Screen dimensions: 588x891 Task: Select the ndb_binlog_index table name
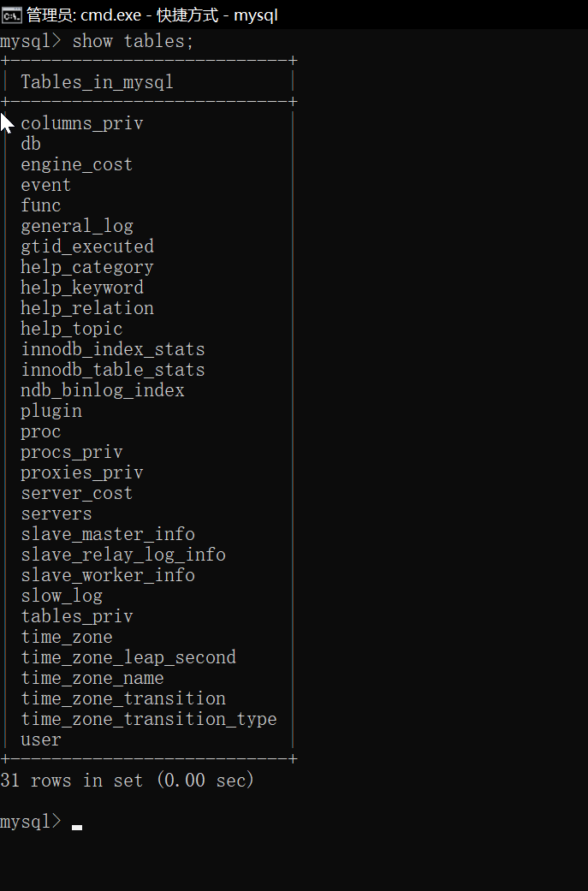tap(103, 390)
